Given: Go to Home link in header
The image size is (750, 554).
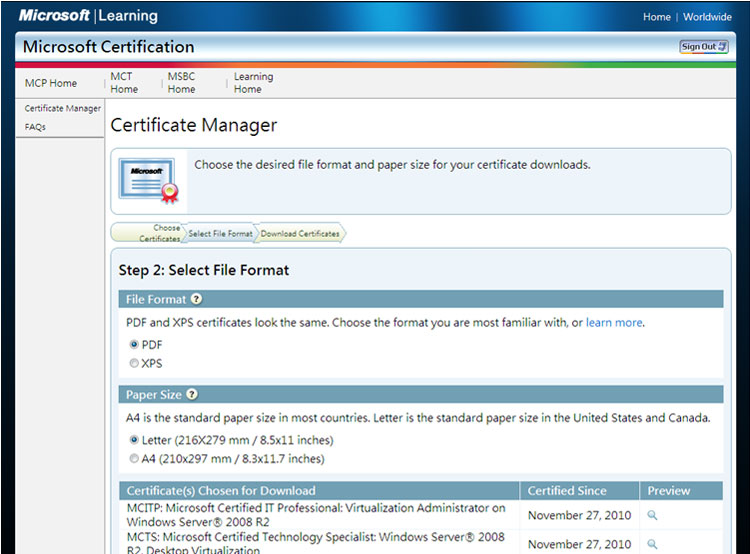Looking at the screenshot, I should tap(657, 17).
